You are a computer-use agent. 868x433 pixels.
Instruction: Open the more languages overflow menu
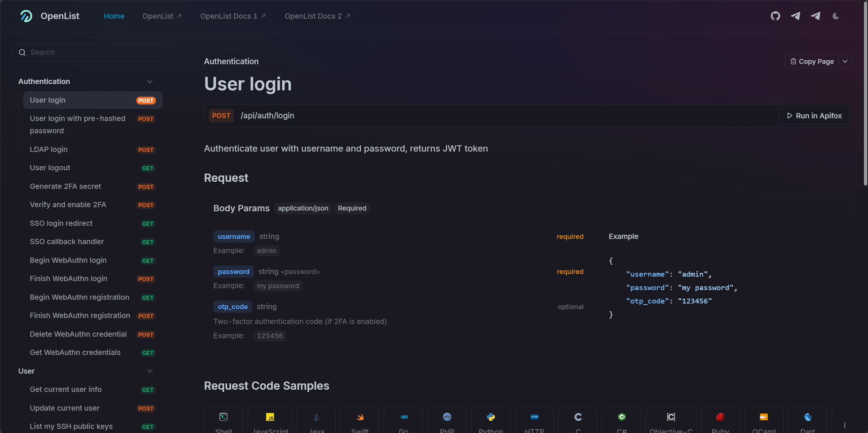[x=844, y=425]
